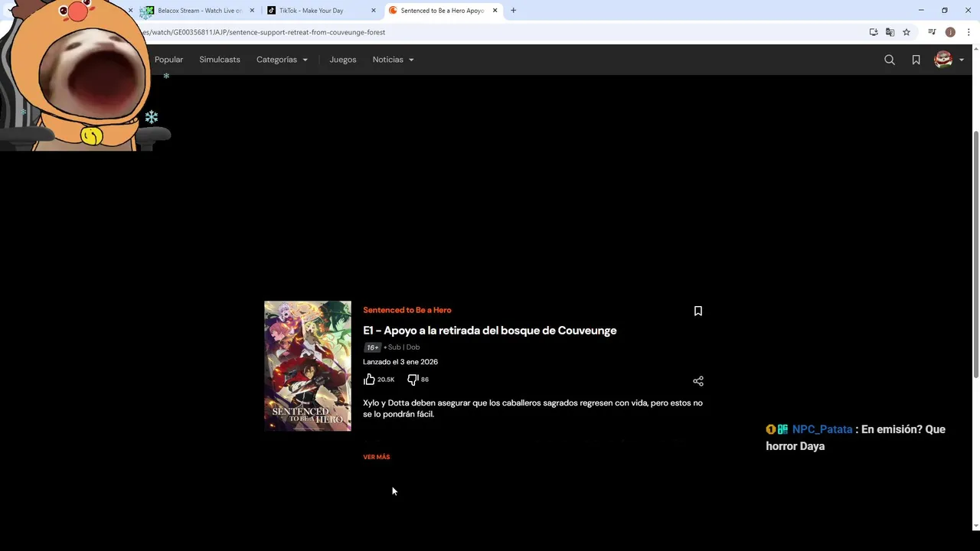Like the episode with the thumbs-up icon
Viewport: 980px width, 551px height.
coord(369,380)
